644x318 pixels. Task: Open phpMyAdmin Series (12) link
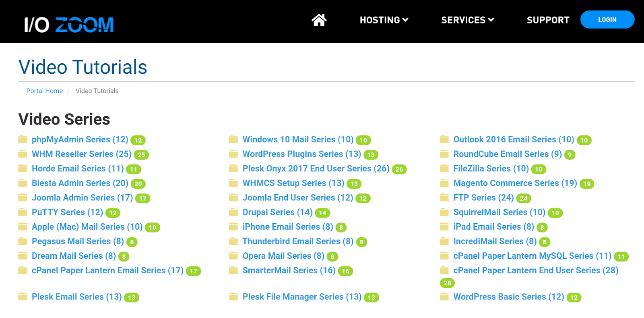(x=80, y=139)
